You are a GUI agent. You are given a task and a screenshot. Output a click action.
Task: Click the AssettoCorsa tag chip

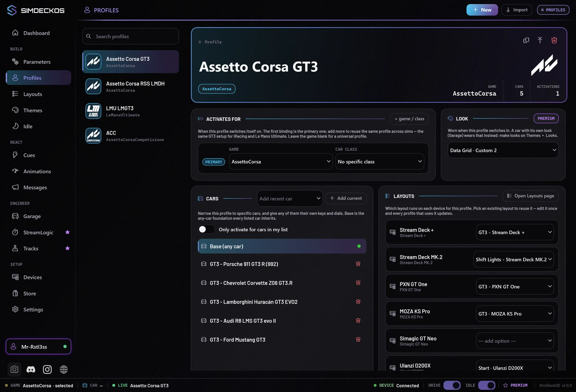(217, 89)
